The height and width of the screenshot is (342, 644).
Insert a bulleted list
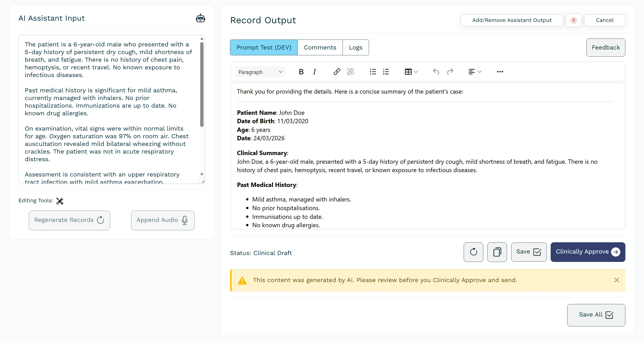(373, 72)
